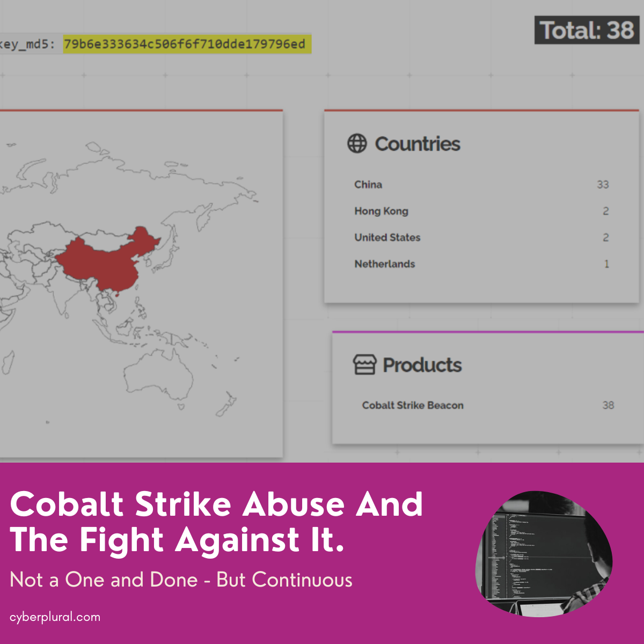Click the Cobalt Strike Abuse headline

click(x=216, y=522)
